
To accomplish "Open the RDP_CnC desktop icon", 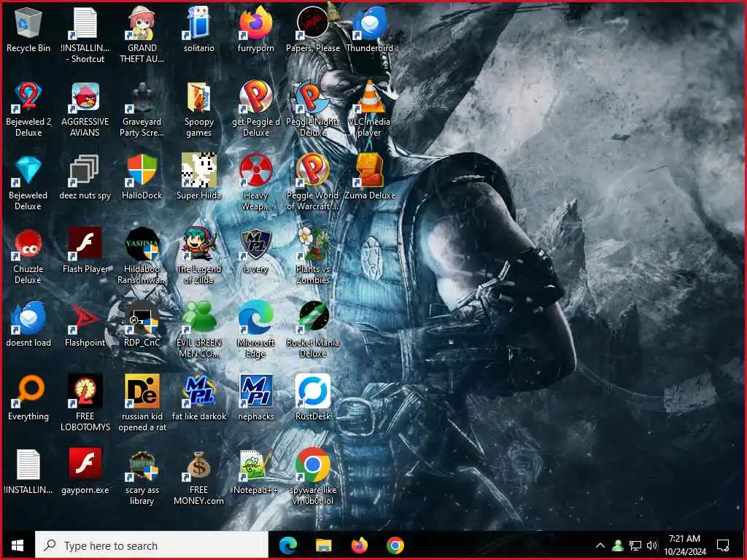I will pos(142,324).
